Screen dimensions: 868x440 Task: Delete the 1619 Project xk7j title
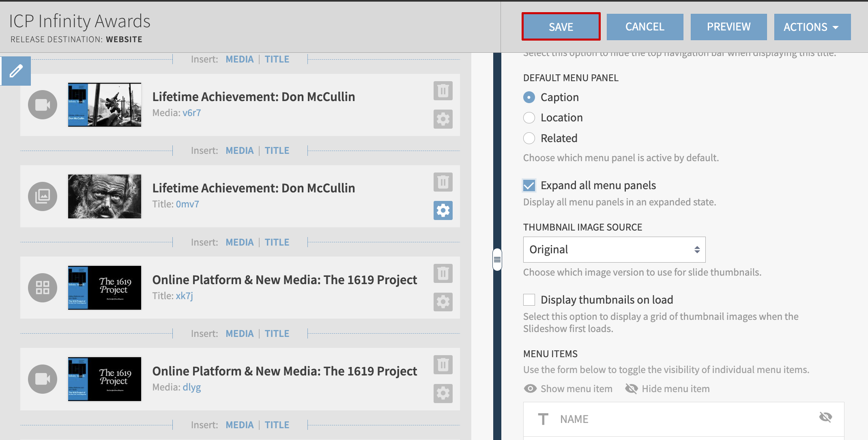pos(443,274)
